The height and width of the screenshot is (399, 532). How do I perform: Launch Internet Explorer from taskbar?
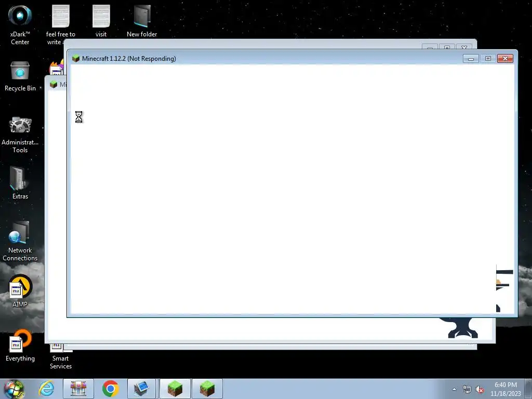[x=46, y=389]
